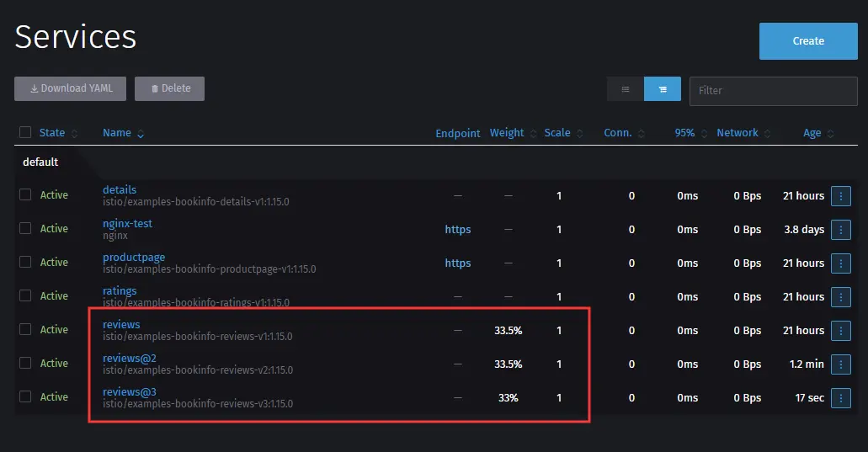Click the Delete button
The width and height of the screenshot is (868, 452).
[x=169, y=88]
